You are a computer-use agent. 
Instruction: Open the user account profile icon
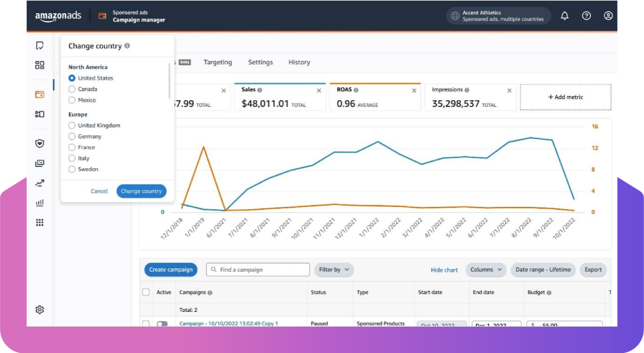(x=608, y=16)
